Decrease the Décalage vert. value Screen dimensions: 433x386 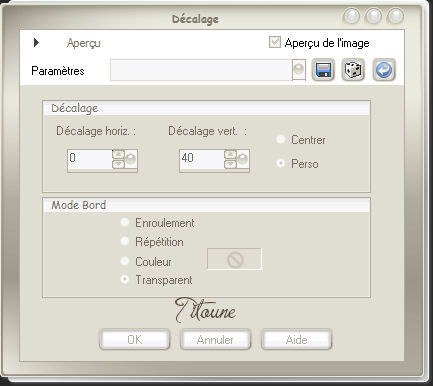[230, 164]
